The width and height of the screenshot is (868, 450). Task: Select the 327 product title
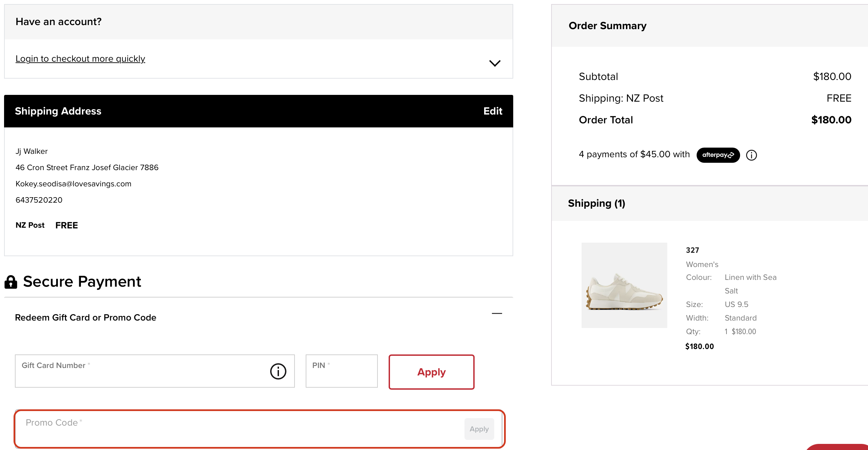pyautogui.click(x=693, y=250)
